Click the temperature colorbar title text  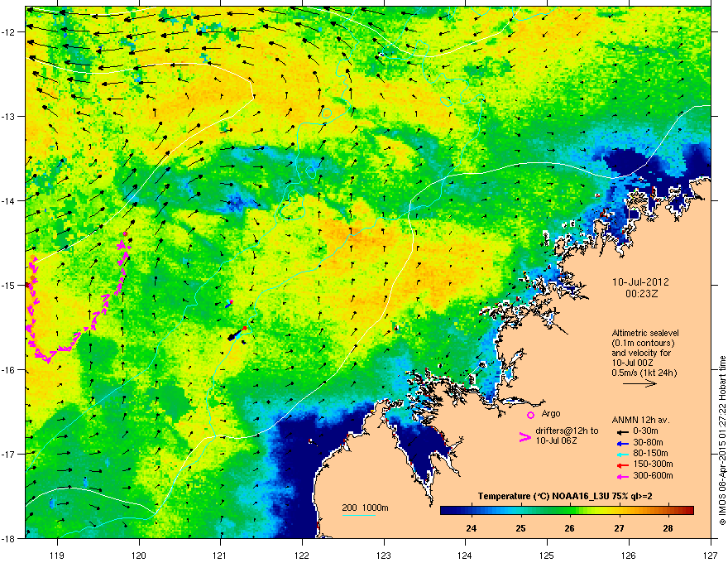(x=565, y=496)
